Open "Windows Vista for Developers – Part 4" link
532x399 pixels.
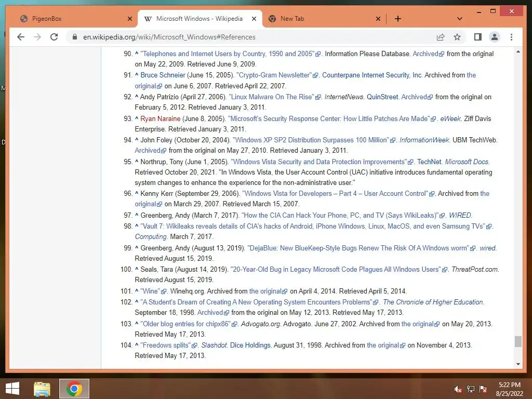point(335,193)
